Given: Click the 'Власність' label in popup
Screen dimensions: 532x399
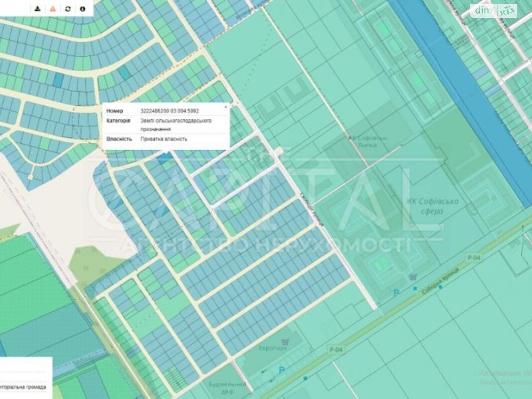Looking at the screenshot, I should click(119, 139).
